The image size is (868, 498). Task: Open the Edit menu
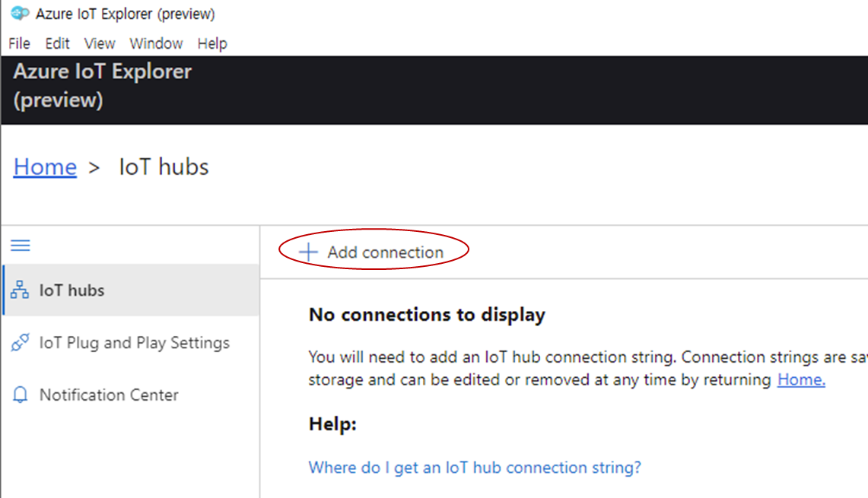click(x=57, y=43)
